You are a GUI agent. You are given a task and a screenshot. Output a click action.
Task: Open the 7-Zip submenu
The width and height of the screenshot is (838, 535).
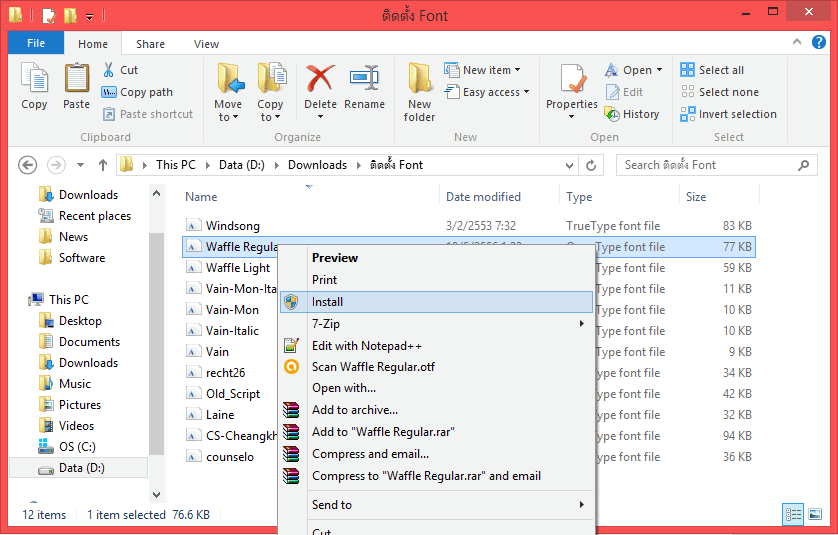pos(436,323)
